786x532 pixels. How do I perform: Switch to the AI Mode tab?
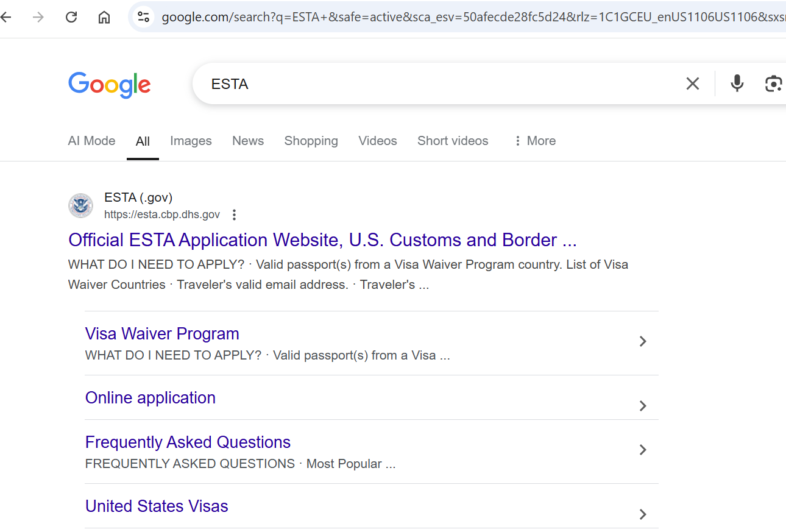pos(91,141)
